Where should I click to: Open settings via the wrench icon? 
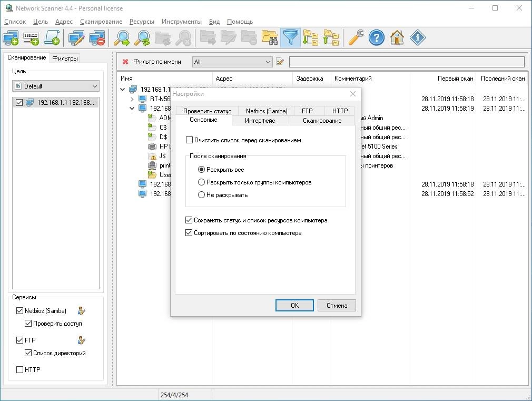[356, 38]
